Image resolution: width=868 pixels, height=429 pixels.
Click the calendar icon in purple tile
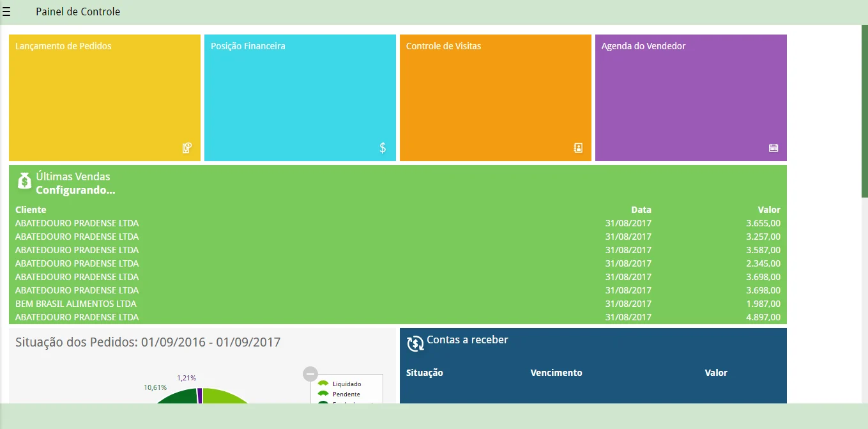773,148
